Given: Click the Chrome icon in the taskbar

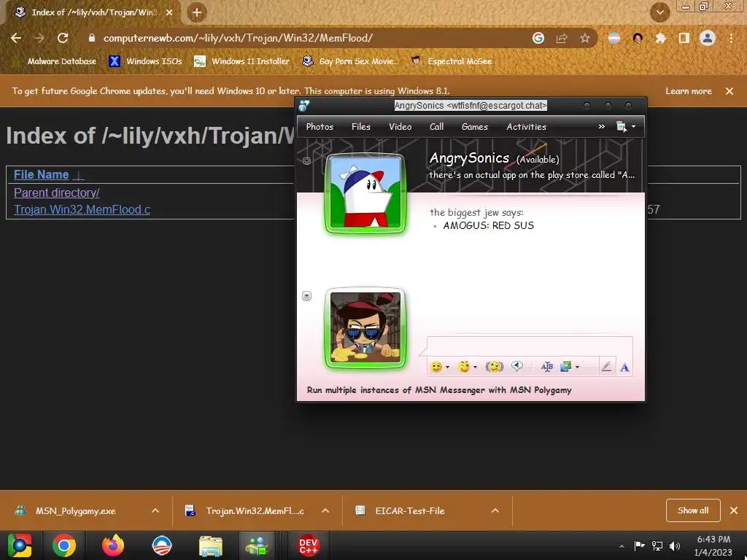Looking at the screenshot, I should (64, 545).
